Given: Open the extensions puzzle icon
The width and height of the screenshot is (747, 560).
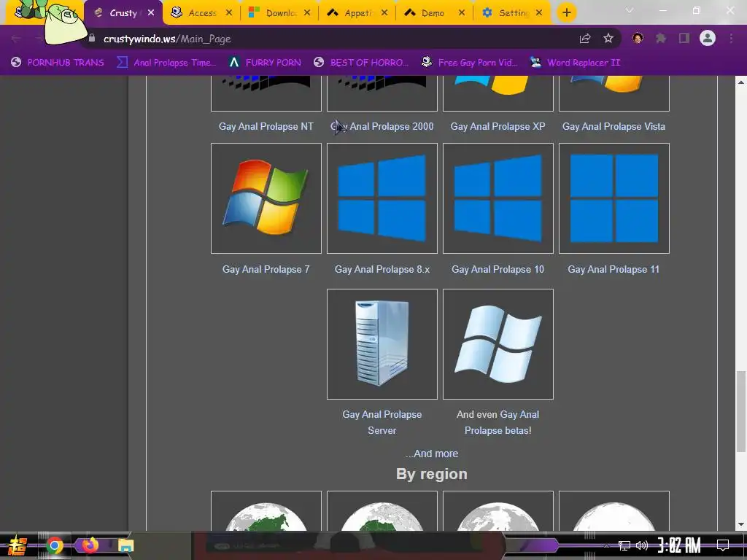Looking at the screenshot, I should 661,38.
